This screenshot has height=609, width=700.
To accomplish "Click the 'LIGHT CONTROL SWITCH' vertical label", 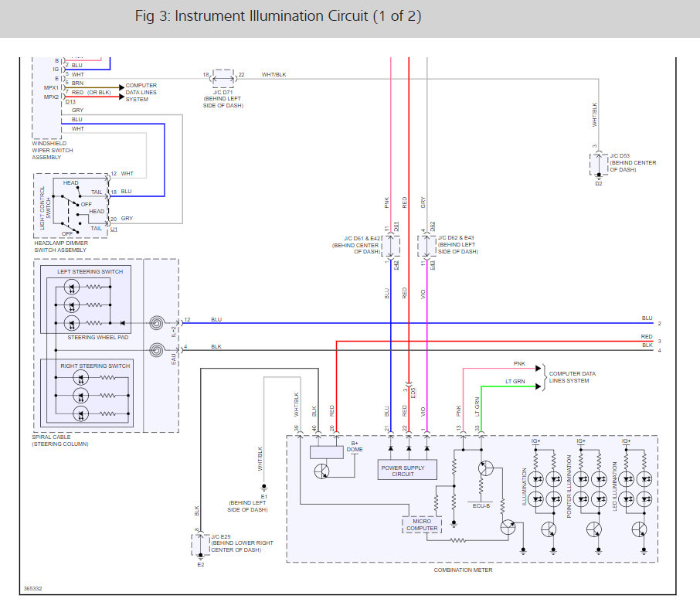I will 45,208.
